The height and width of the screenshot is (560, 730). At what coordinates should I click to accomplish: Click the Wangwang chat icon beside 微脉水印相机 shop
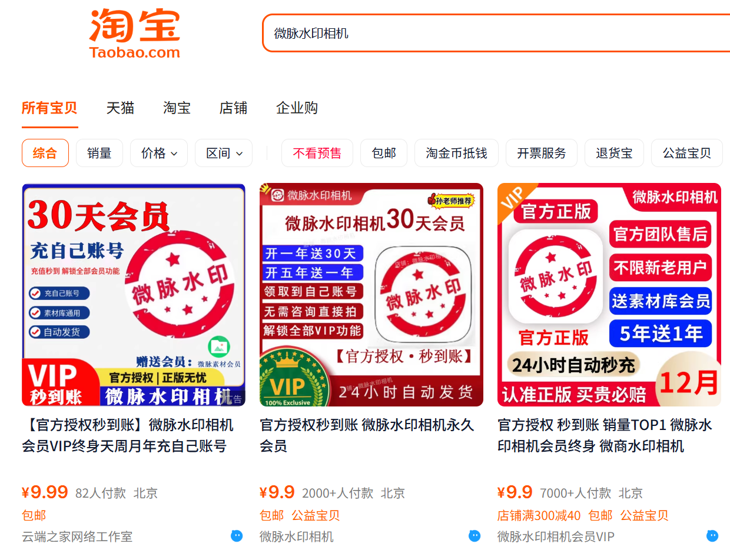click(474, 535)
